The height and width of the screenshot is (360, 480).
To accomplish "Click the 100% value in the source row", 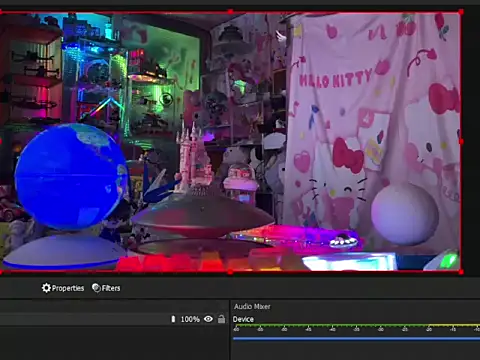I will click(190, 319).
